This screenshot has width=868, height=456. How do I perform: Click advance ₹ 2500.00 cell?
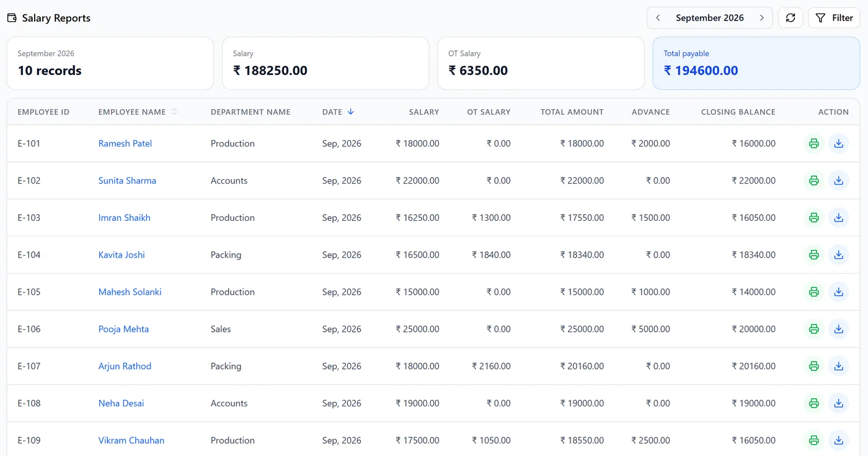pos(651,440)
